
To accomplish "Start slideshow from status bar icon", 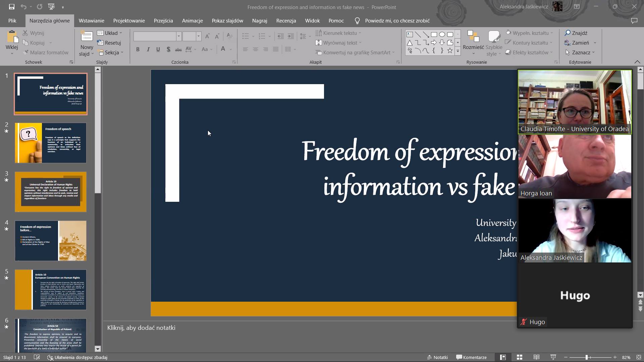I will (x=553, y=357).
